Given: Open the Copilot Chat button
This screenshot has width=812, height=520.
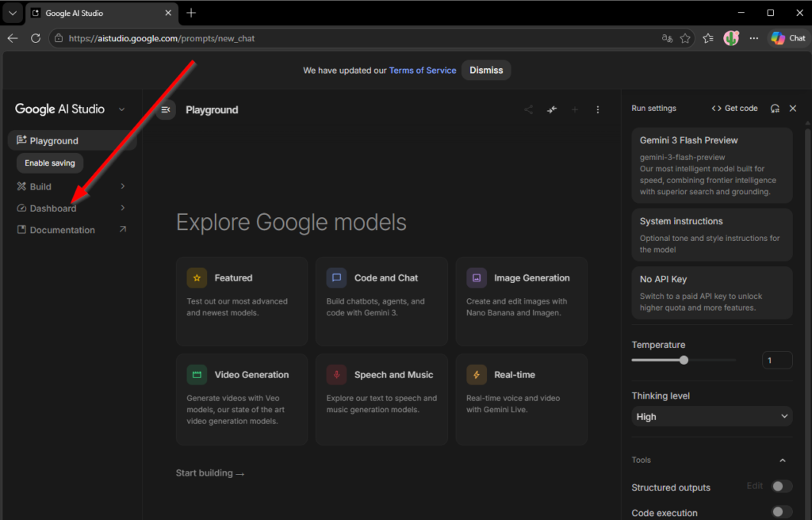Looking at the screenshot, I should click(788, 38).
